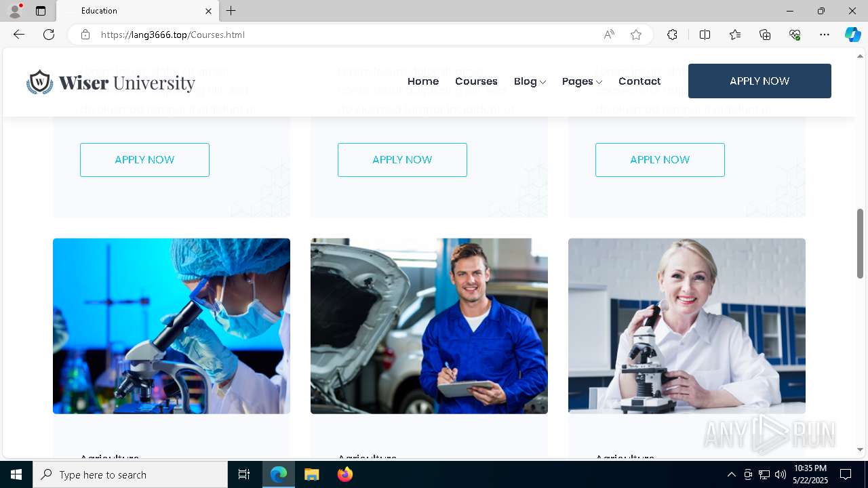Click the address bar URL
This screenshot has width=868, height=488.
click(172, 35)
